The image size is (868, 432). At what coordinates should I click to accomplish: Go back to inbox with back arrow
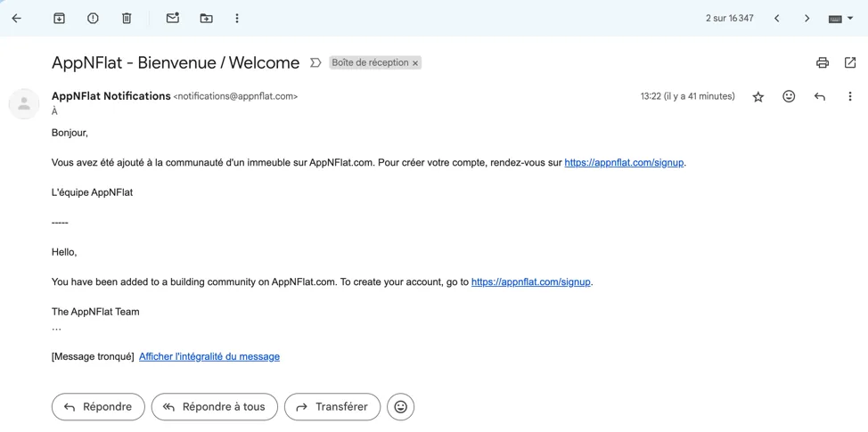[x=17, y=18]
